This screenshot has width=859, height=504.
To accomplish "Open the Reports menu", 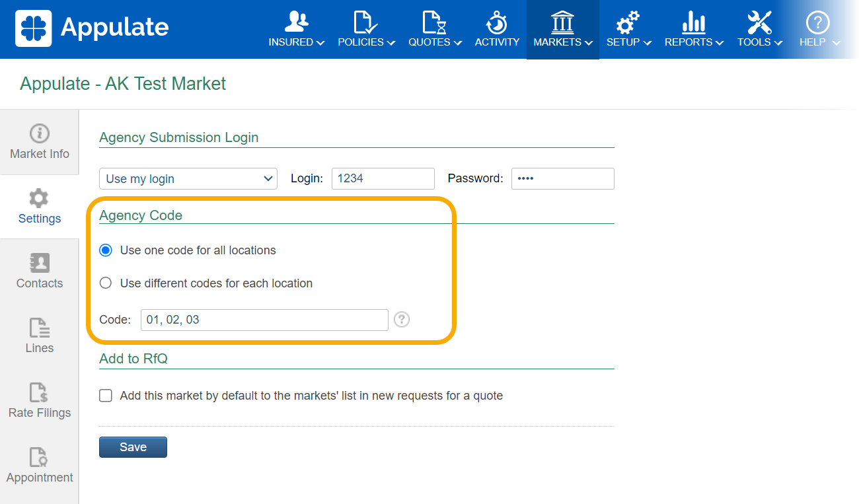I will click(x=693, y=29).
